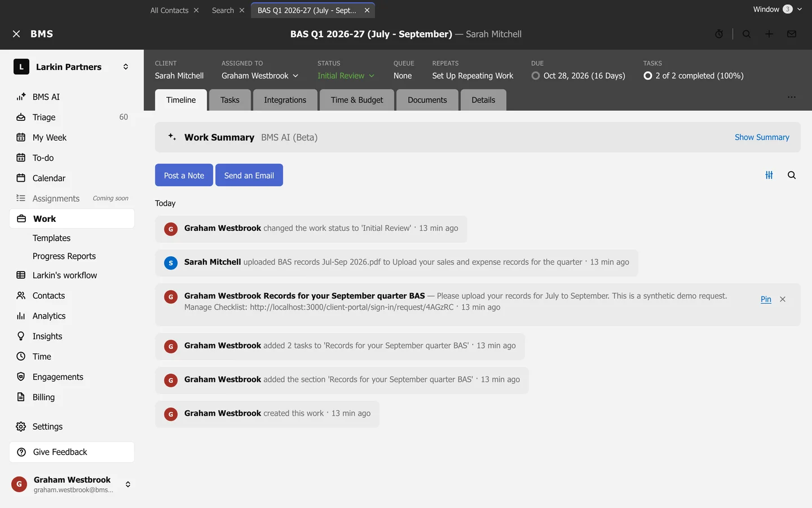Open the Documents tab
812x508 pixels.
point(427,100)
